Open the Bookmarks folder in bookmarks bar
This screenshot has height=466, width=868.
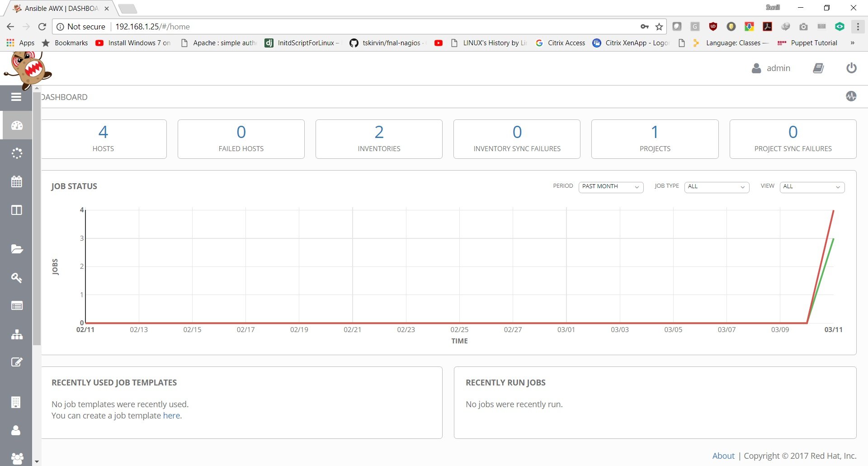65,43
